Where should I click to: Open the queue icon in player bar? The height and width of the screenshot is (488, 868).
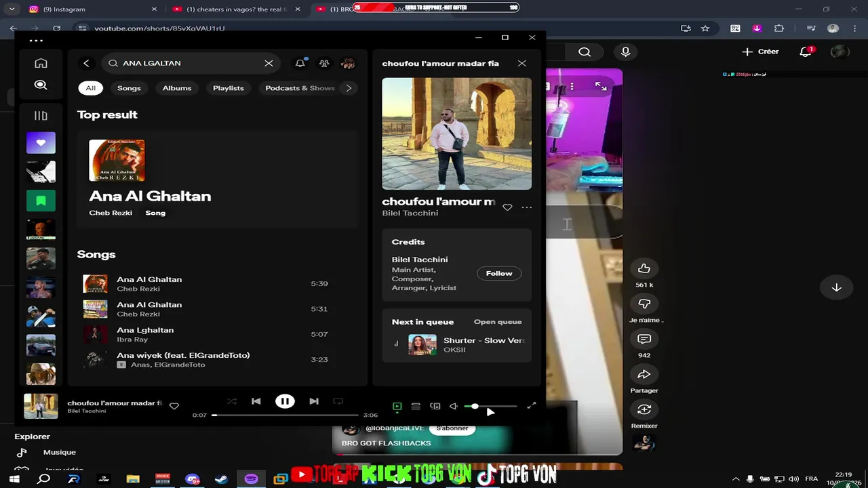[416, 407]
